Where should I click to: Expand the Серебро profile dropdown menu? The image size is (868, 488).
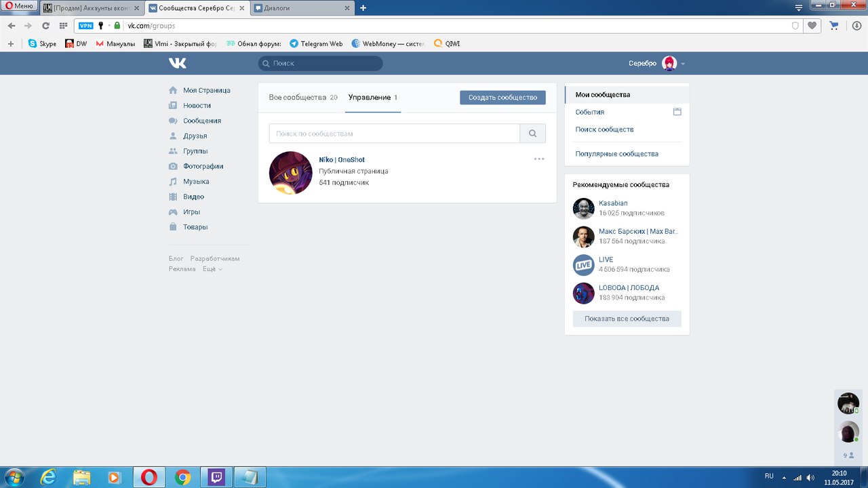tap(683, 64)
